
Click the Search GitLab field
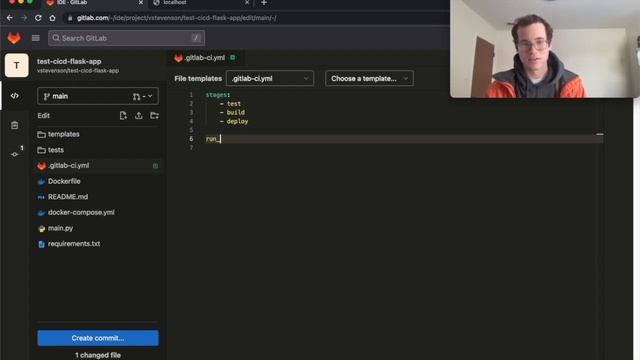(x=126, y=38)
